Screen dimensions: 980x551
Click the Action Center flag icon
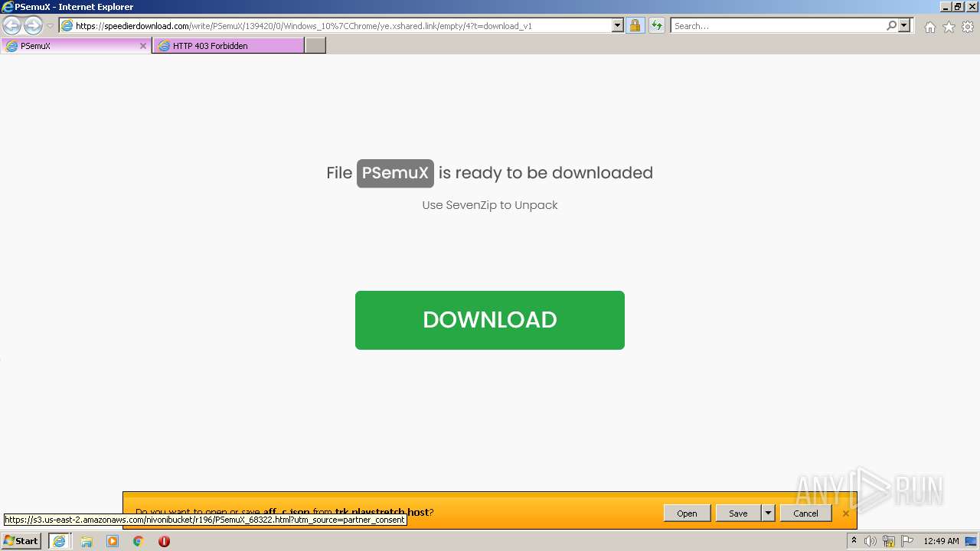tap(907, 541)
